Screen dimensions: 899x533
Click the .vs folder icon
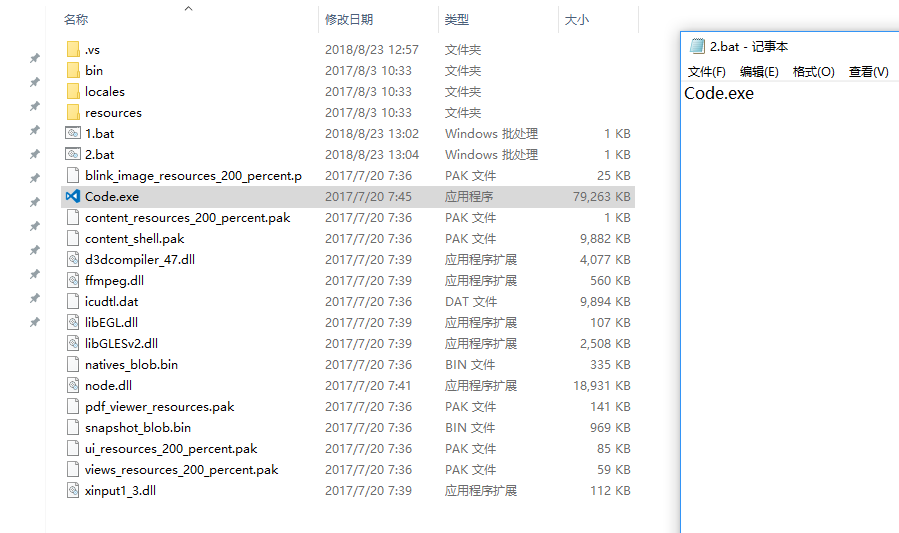72,50
